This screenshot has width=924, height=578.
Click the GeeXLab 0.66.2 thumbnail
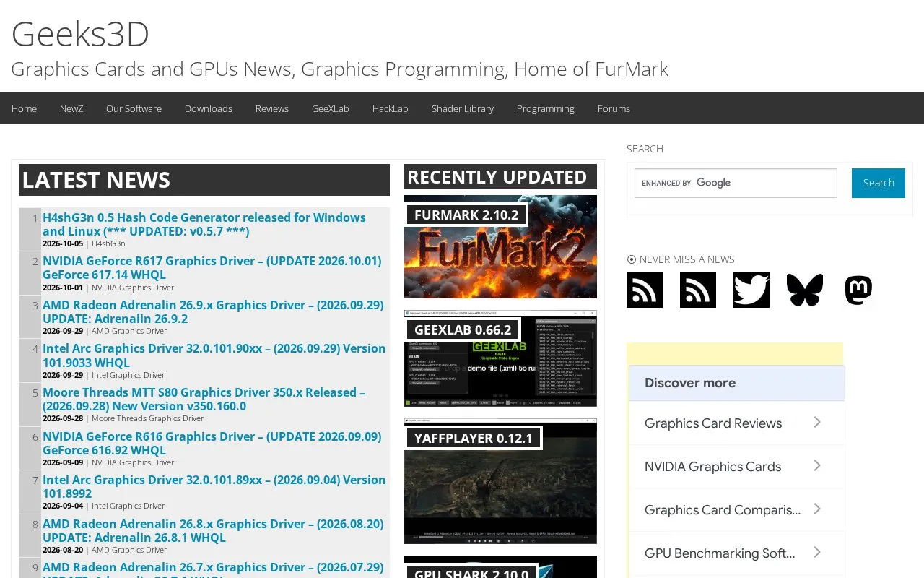pos(500,358)
